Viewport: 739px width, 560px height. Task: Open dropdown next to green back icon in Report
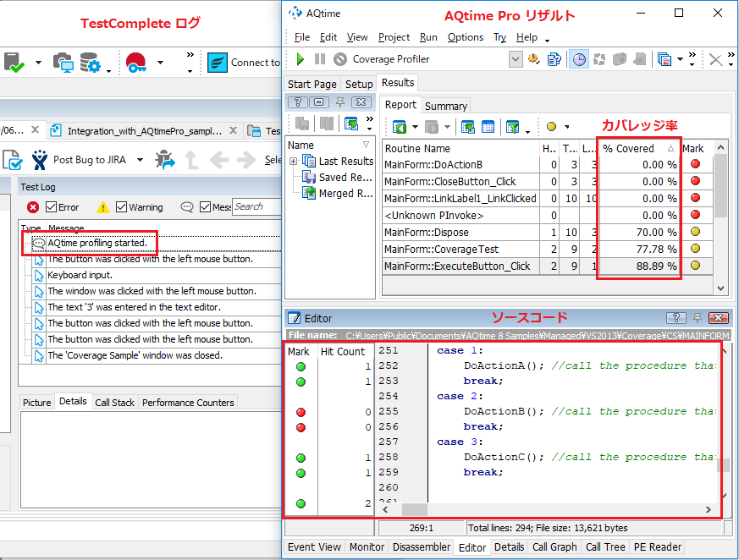(x=415, y=127)
